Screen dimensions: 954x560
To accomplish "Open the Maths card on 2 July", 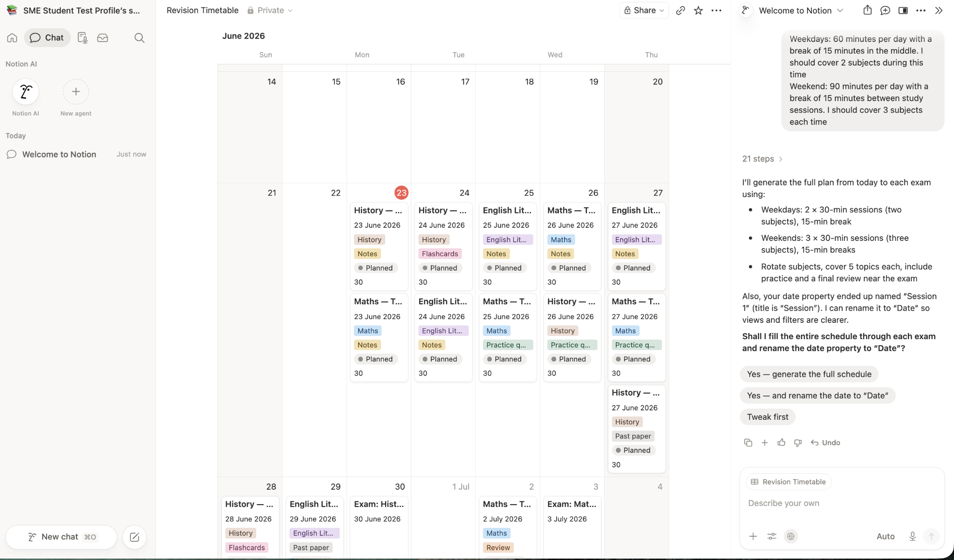I will 508,527.
